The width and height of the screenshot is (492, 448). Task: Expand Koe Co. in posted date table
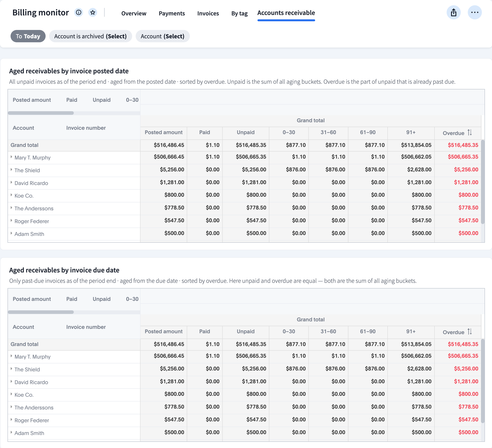coord(11,195)
